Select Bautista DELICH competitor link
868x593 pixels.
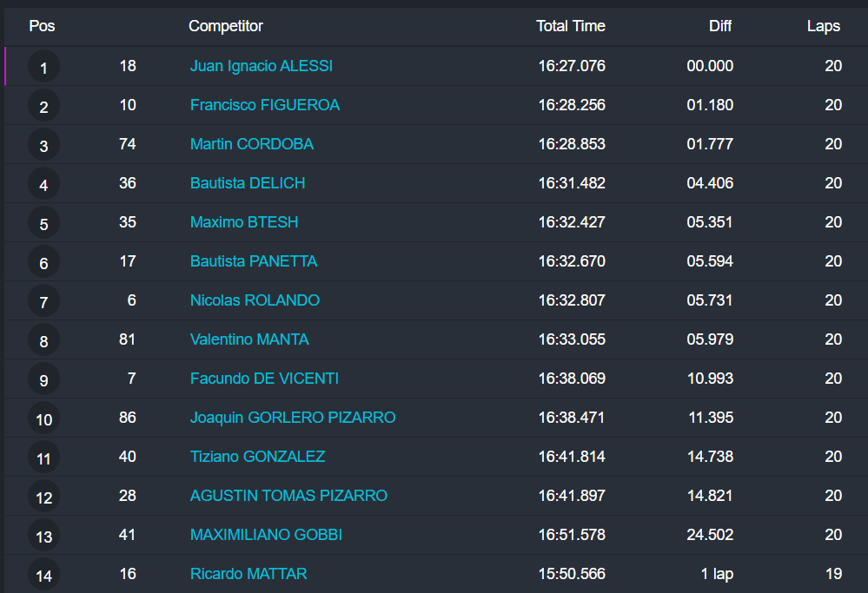point(247,183)
